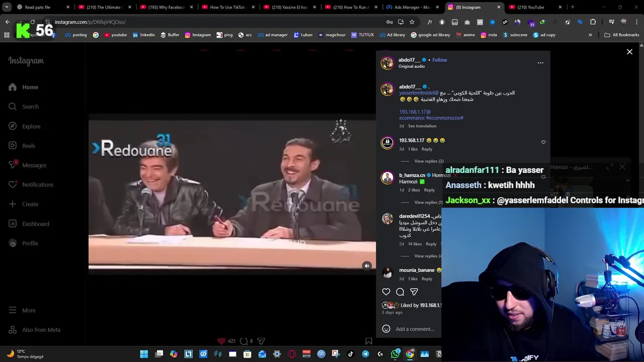Click Create in the sidebar
The image size is (644, 362).
(23, 204)
